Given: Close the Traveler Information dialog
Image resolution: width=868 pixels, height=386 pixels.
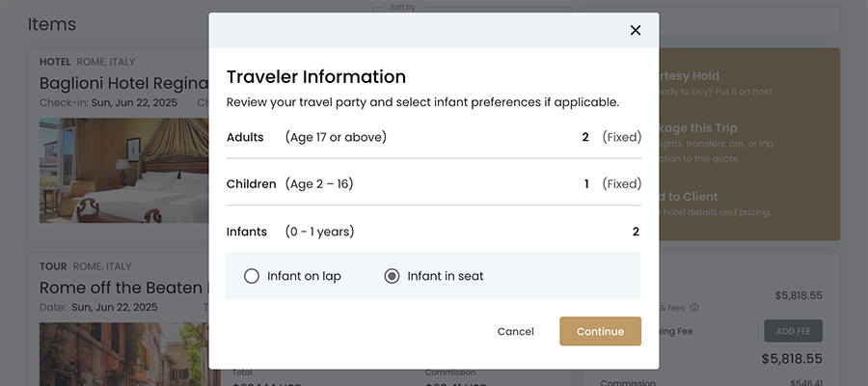Looking at the screenshot, I should 636,30.
